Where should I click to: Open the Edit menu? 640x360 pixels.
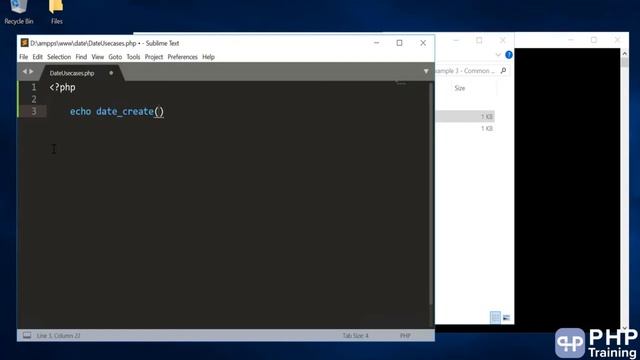[38, 57]
